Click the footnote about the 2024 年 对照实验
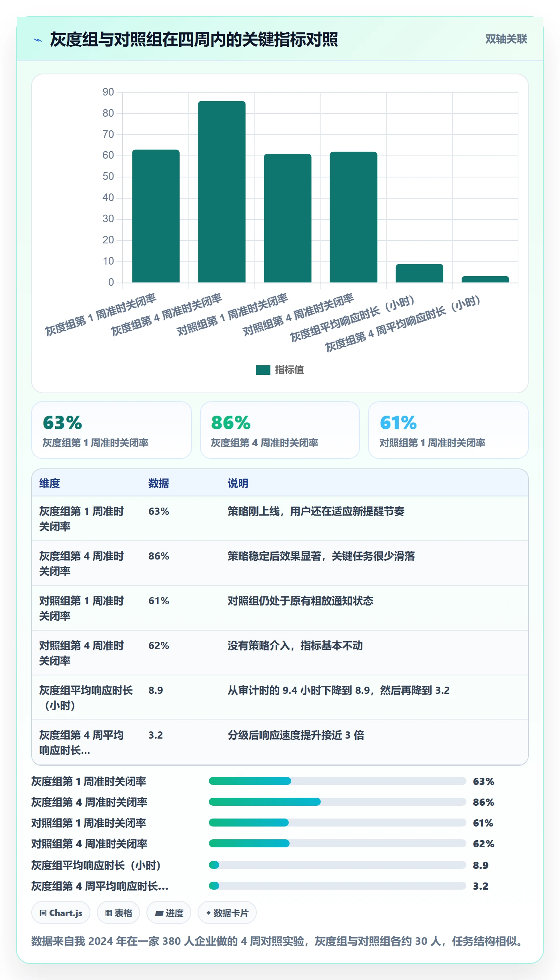 (277, 941)
